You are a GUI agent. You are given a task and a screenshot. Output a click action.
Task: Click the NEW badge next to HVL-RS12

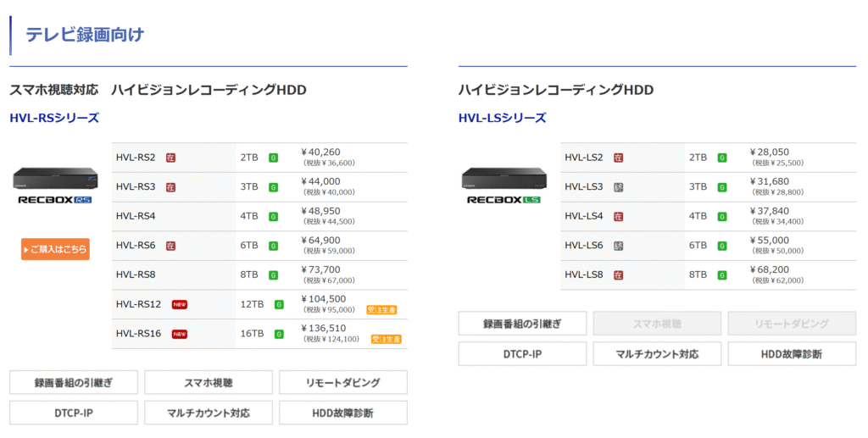click(180, 304)
